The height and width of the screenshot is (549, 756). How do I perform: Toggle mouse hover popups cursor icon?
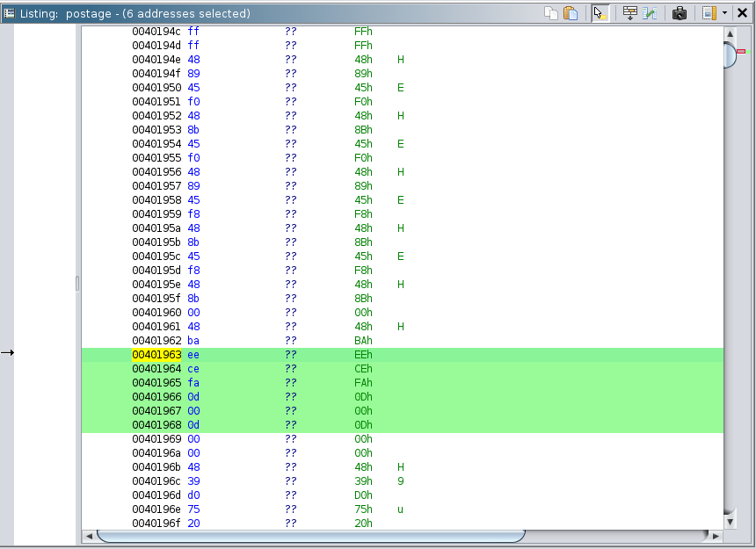[x=600, y=13]
